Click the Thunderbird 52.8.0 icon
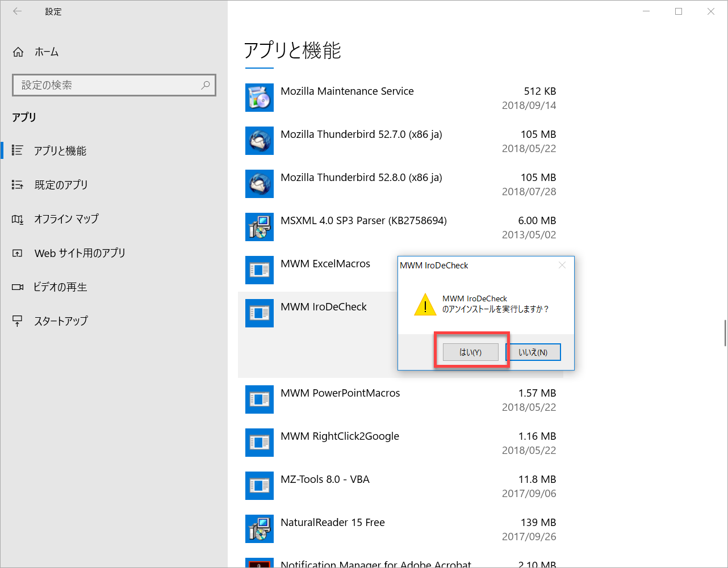 click(260, 184)
